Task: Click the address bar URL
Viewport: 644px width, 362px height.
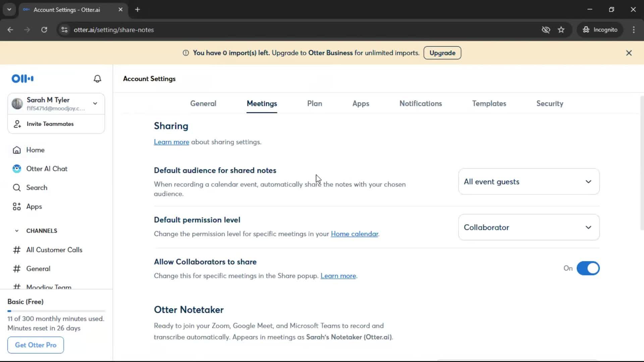Action: click(x=114, y=30)
